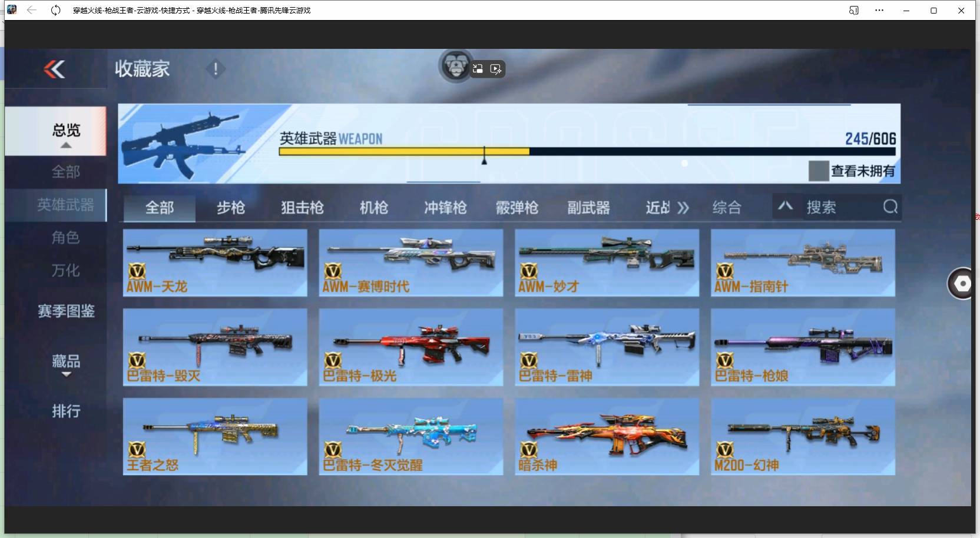The image size is (980, 538).
Task: Open 赛季图鉴 in the sidebar
Action: [x=66, y=311]
